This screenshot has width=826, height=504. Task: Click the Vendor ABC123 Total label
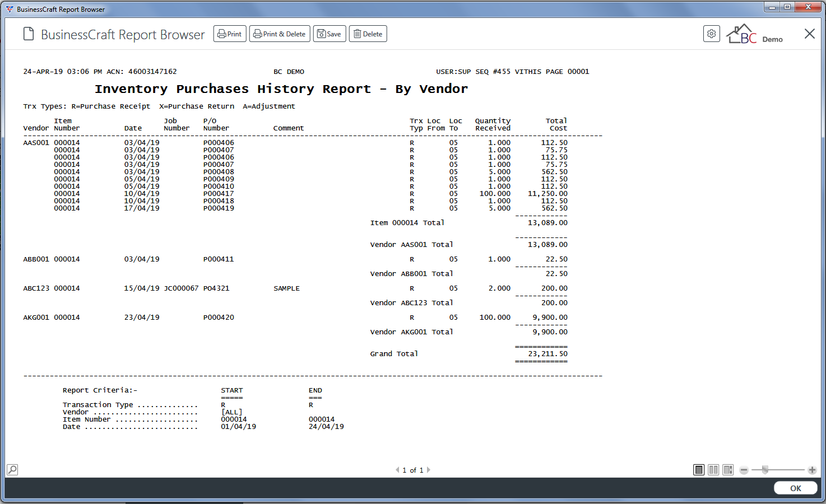(x=412, y=303)
